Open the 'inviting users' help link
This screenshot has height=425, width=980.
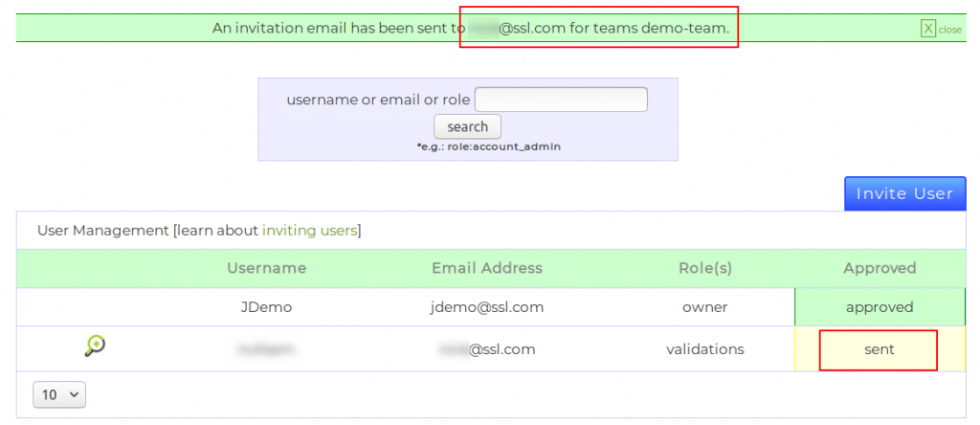click(310, 231)
